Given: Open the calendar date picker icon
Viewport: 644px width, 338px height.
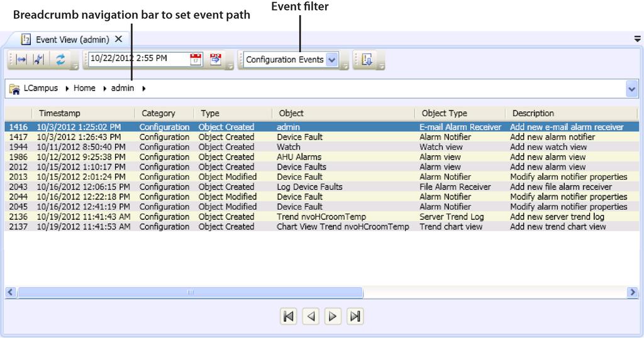Looking at the screenshot, I should pyautogui.click(x=196, y=60).
